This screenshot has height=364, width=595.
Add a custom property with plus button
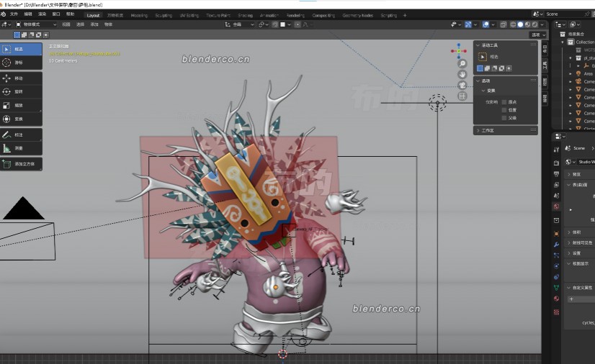click(581, 299)
